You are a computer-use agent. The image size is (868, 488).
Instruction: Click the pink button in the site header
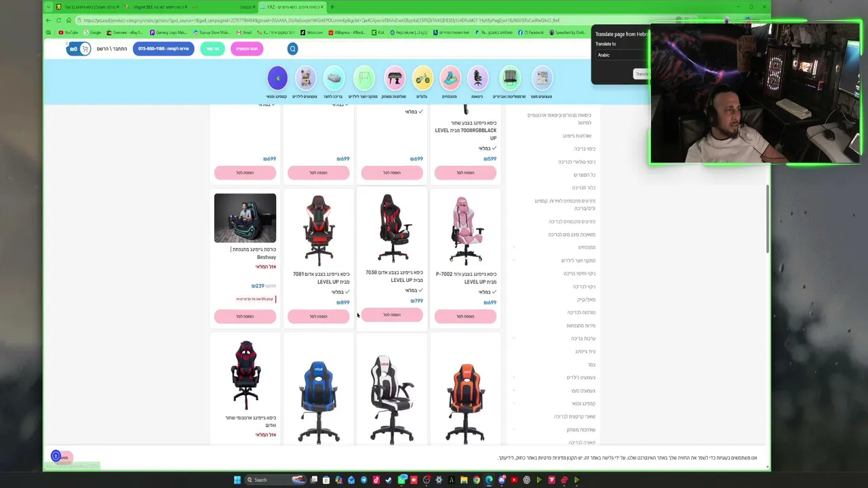[x=247, y=49]
